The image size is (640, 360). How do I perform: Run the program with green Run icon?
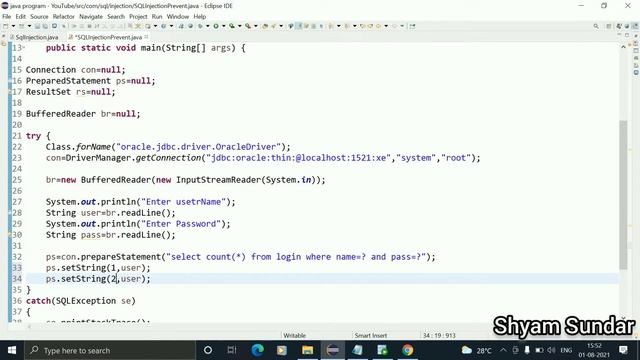tap(216, 26)
